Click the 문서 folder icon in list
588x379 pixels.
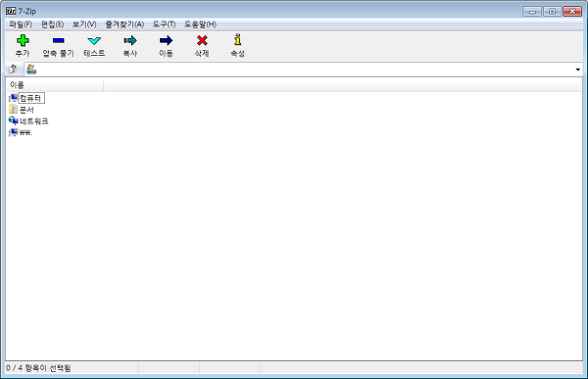[x=13, y=110]
